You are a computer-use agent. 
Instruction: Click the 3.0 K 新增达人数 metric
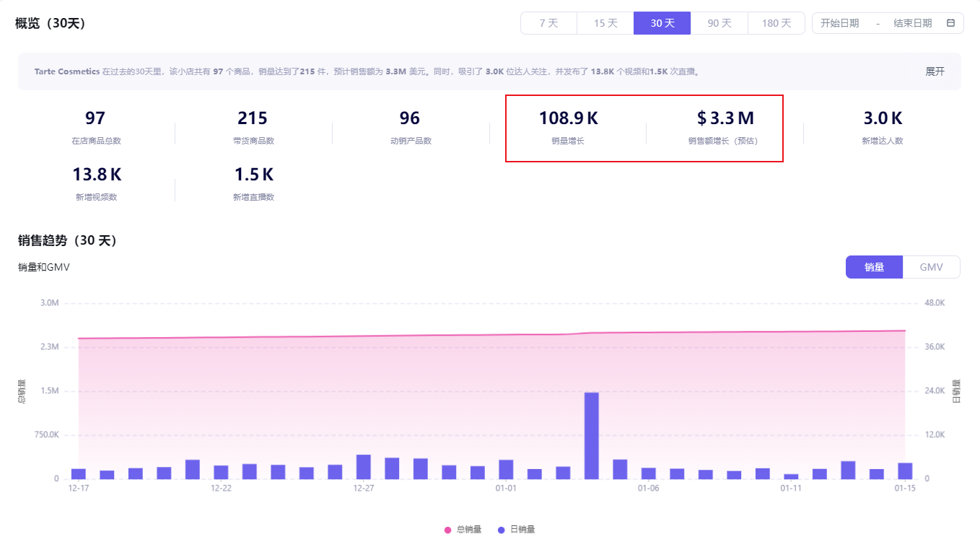tap(882, 126)
